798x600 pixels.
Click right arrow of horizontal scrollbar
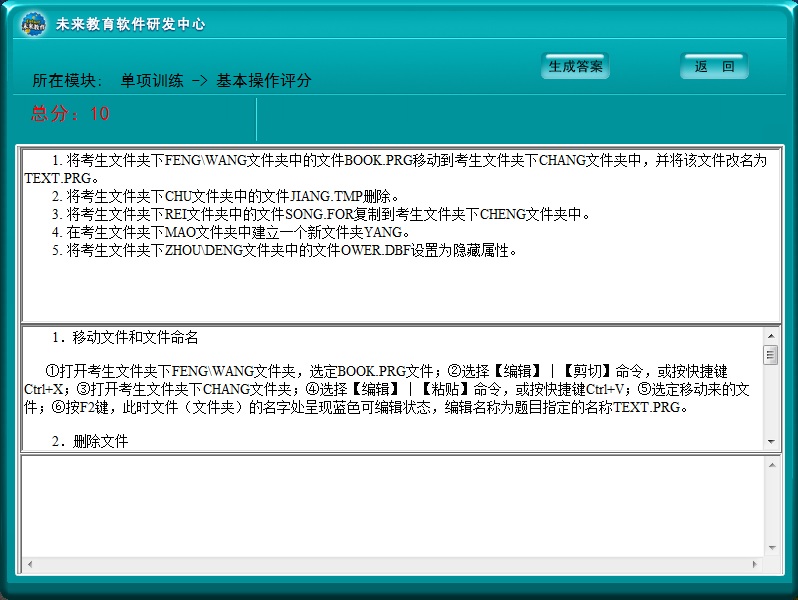[x=755, y=564]
